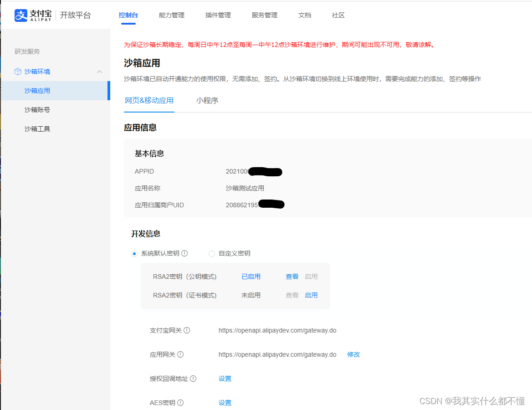Click the APPID label

[144, 171]
